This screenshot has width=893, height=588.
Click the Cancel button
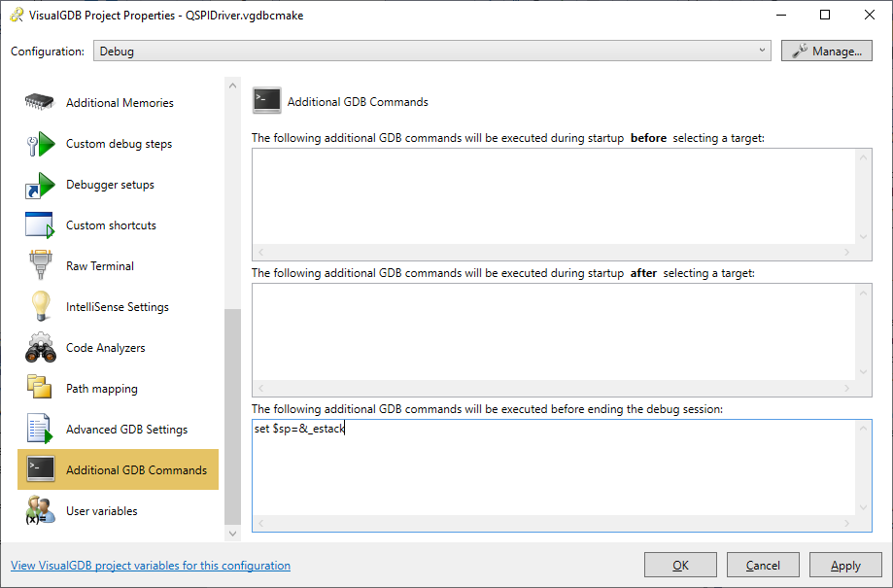[763, 566]
